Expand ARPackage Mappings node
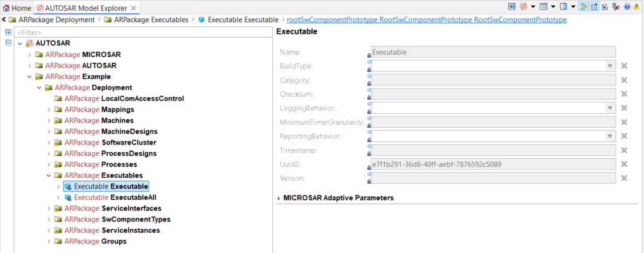644x253 pixels. 48,109
